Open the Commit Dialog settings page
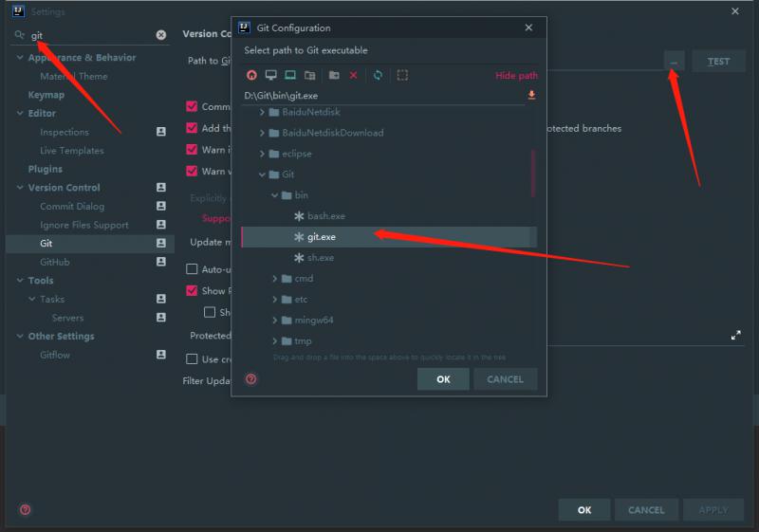This screenshot has width=759, height=532. (72, 206)
